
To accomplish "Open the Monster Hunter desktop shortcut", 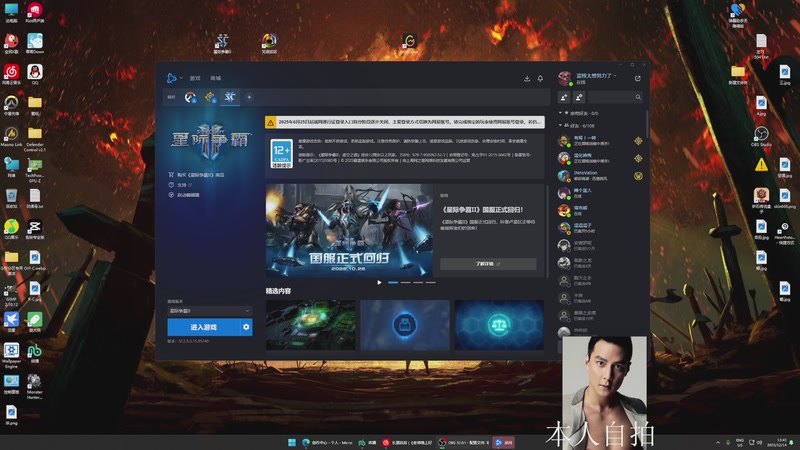I will [35, 386].
